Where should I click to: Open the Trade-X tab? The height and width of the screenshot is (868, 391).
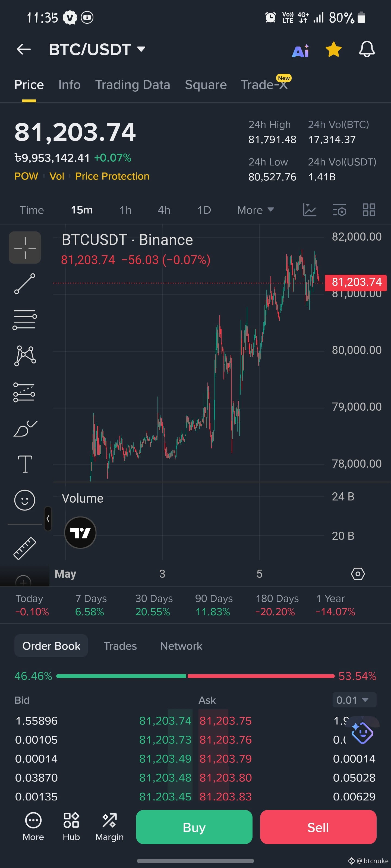(x=264, y=85)
